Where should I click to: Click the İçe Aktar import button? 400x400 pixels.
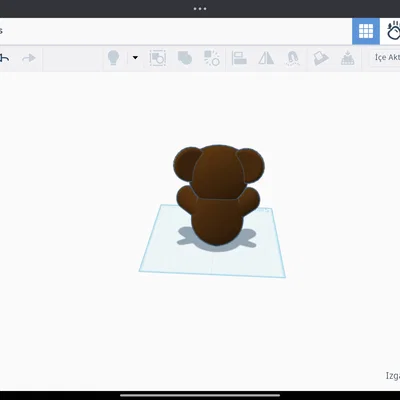(x=387, y=58)
